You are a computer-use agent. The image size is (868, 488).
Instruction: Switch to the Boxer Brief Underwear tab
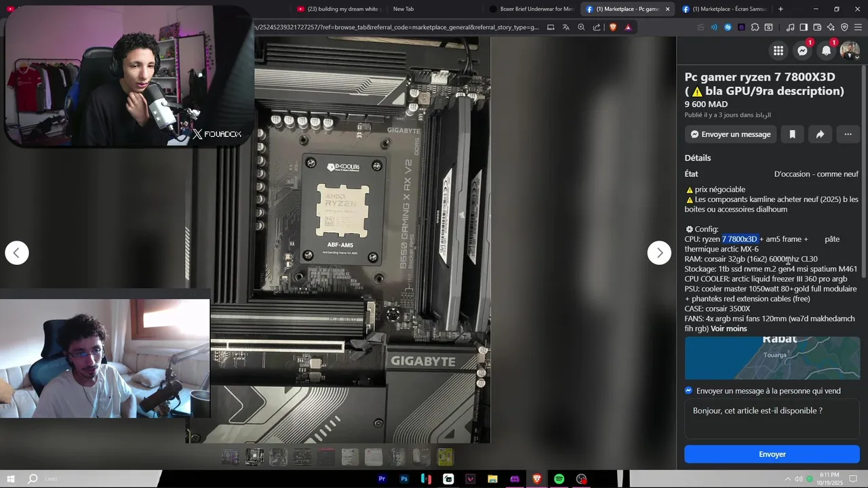531,9
